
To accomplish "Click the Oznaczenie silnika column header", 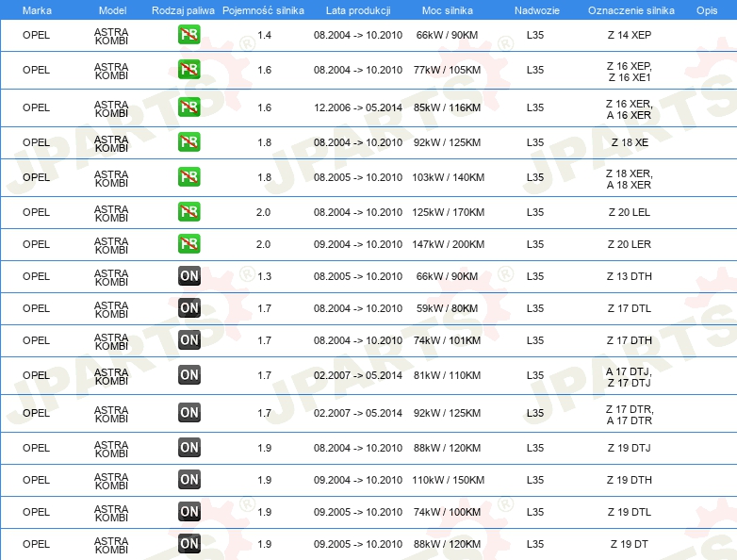I will coord(631,10).
